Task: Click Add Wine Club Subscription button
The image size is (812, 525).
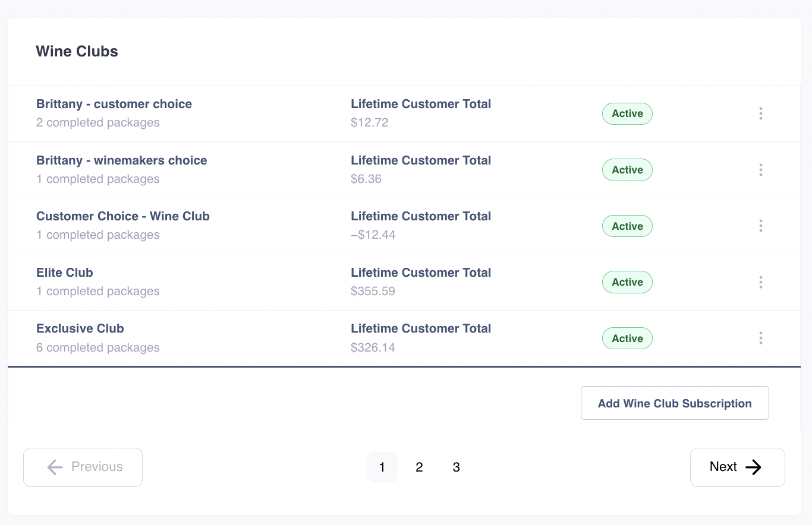Action: (x=675, y=403)
